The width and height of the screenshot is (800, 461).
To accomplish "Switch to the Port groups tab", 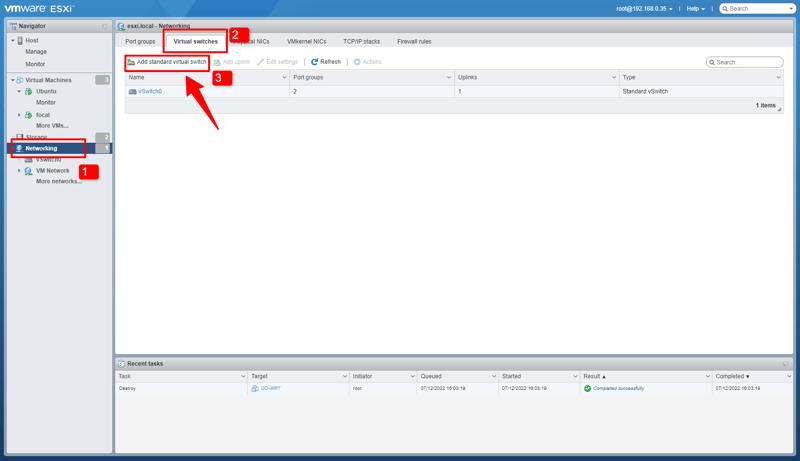I will (x=140, y=42).
